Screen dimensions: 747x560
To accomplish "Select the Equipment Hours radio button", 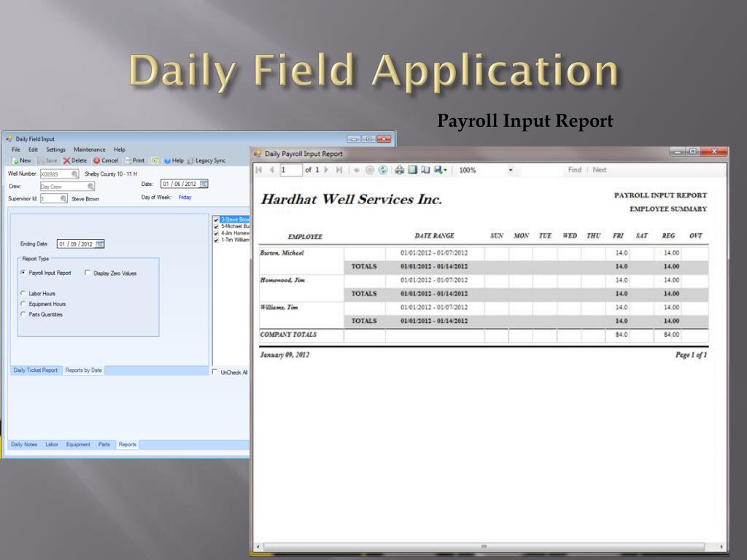I will click(x=23, y=303).
